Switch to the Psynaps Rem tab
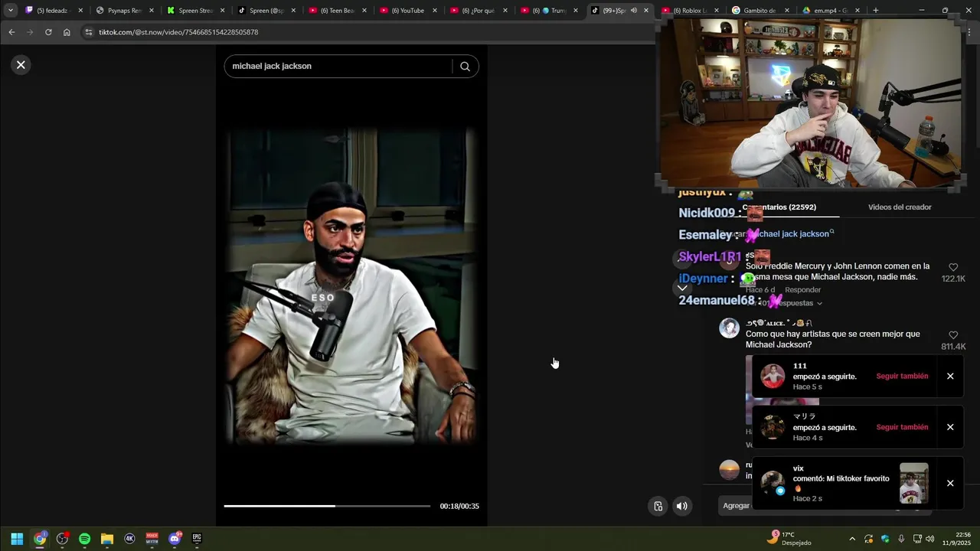The width and height of the screenshot is (980, 551). pos(125,11)
